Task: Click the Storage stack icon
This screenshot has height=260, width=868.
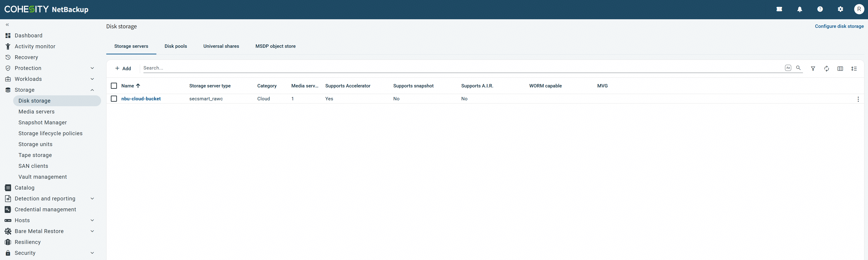Action: 8,90
